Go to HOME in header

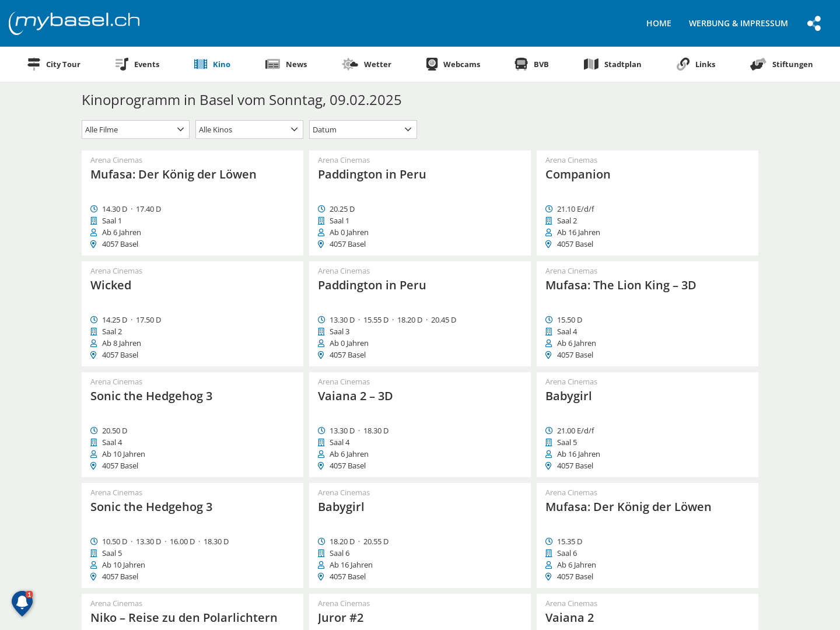[x=659, y=23]
